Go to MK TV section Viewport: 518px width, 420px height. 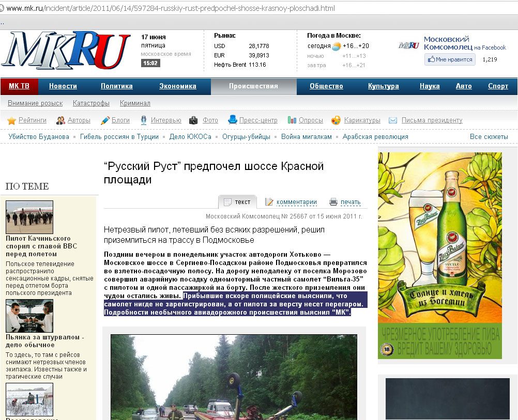point(19,86)
